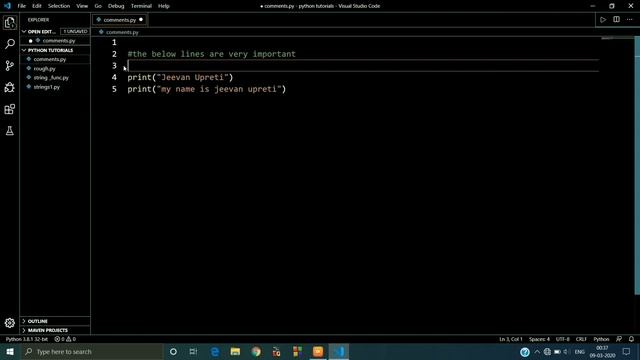Open the Manage gear settings

click(x=10, y=323)
